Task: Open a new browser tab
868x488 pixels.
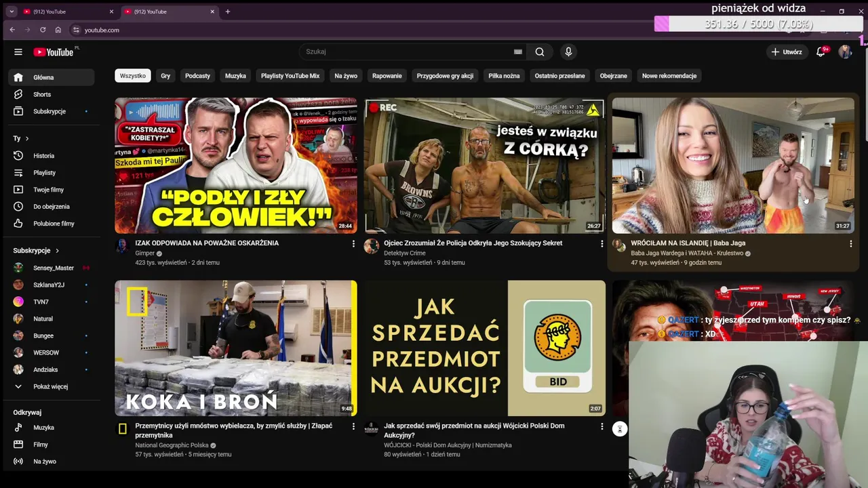Action: click(x=228, y=12)
